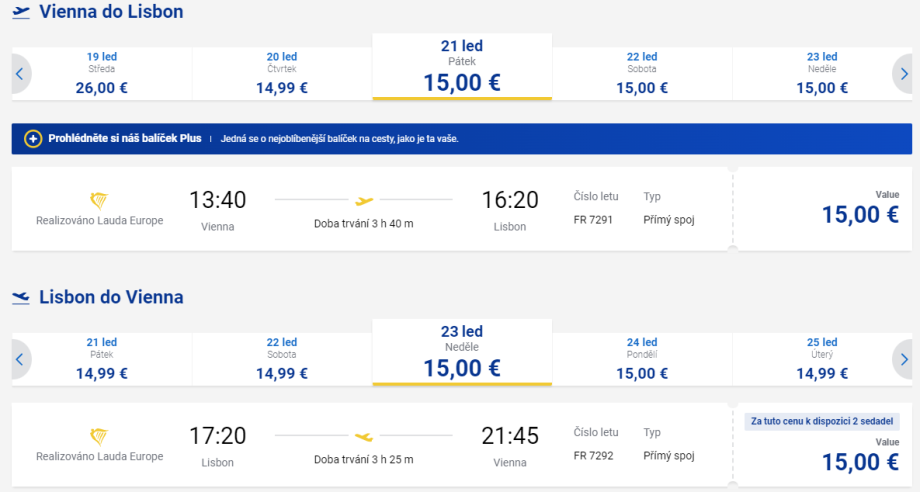Click Ryanair harp logo on flight FR 7292
Image resolution: width=920 pixels, height=492 pixels.
pyautogui.click(x=99, y=436)
